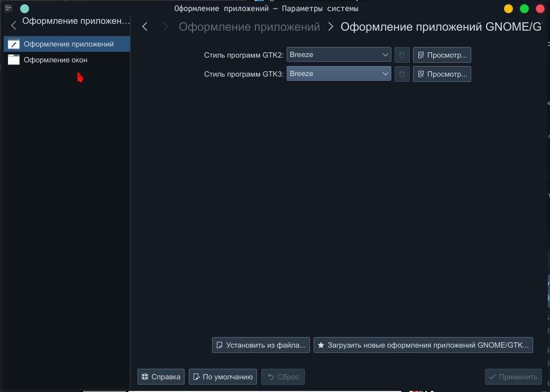The height and width of the screenshot is (392, 550).
Task: Expand the GTK2 style Breeze dropdown
Action: tap(339, 54)
